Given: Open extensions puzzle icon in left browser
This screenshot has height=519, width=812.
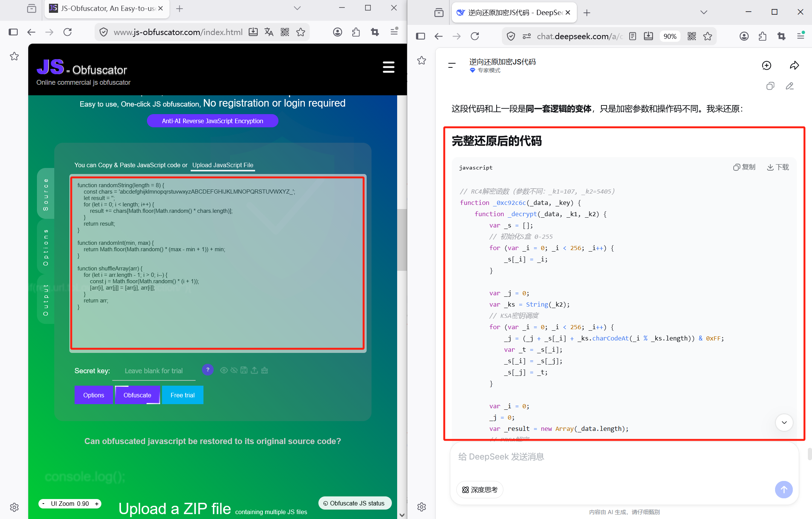Looking at the screenshot, I should pos(356,32).
